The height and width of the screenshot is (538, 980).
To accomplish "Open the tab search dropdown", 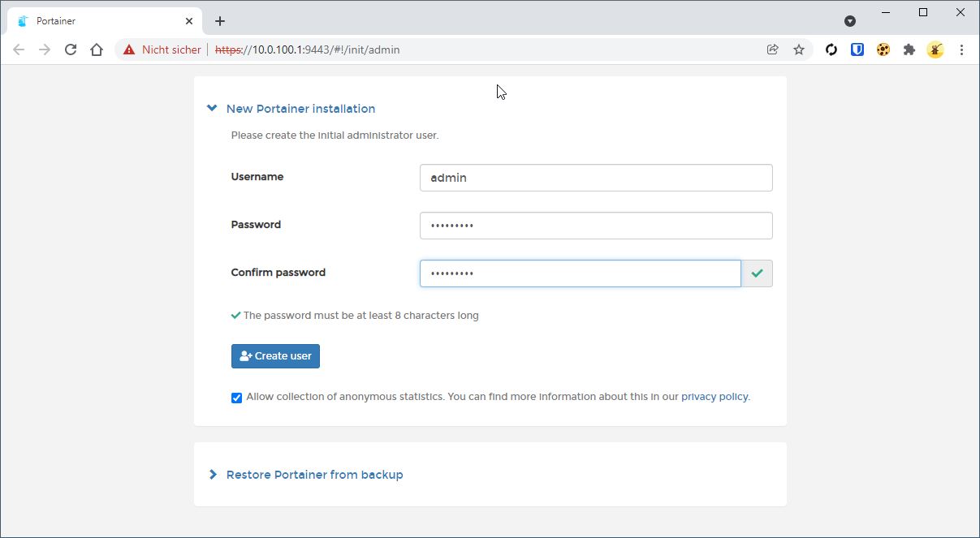I will pyautogui.click(x=850, y=21).
